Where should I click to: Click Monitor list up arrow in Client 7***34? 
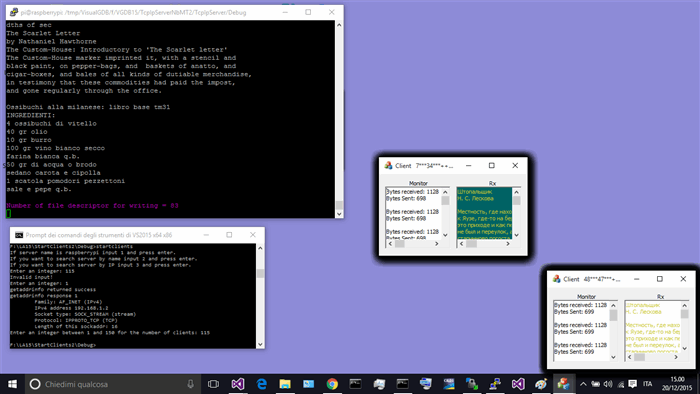445,192
